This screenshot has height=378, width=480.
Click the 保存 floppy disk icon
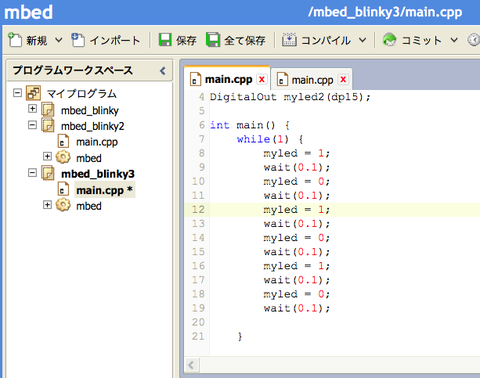click(165, 40)
